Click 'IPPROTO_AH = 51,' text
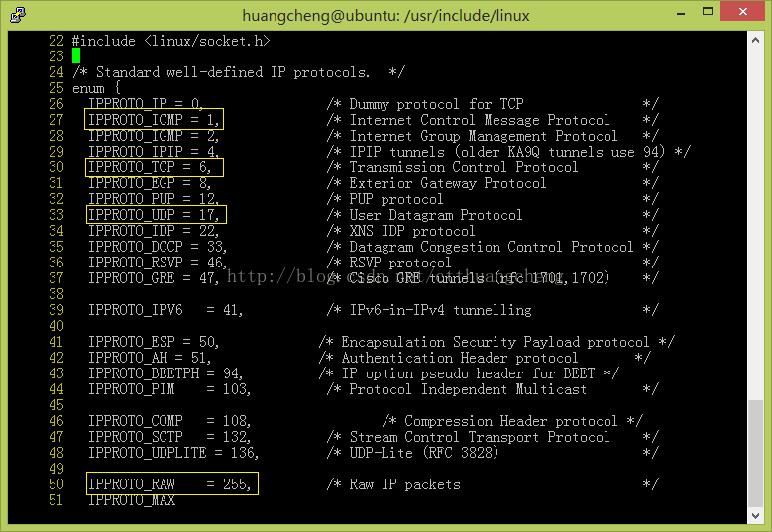This screenshot has height=532, width=772. point(150,358)
